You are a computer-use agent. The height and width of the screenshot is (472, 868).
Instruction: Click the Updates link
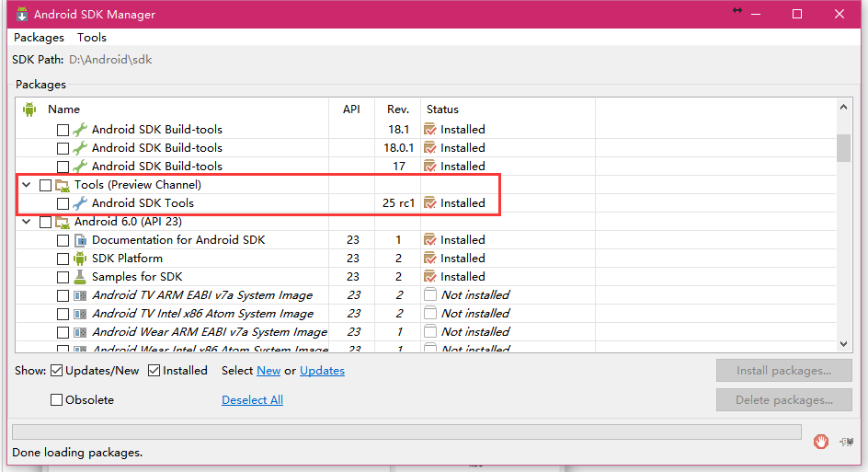(322, 371)
